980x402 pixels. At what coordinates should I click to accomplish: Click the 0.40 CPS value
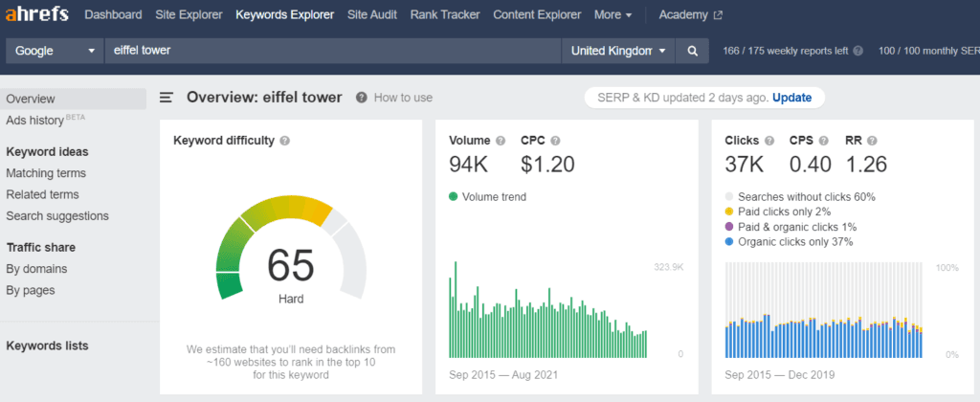click(811, 165)
